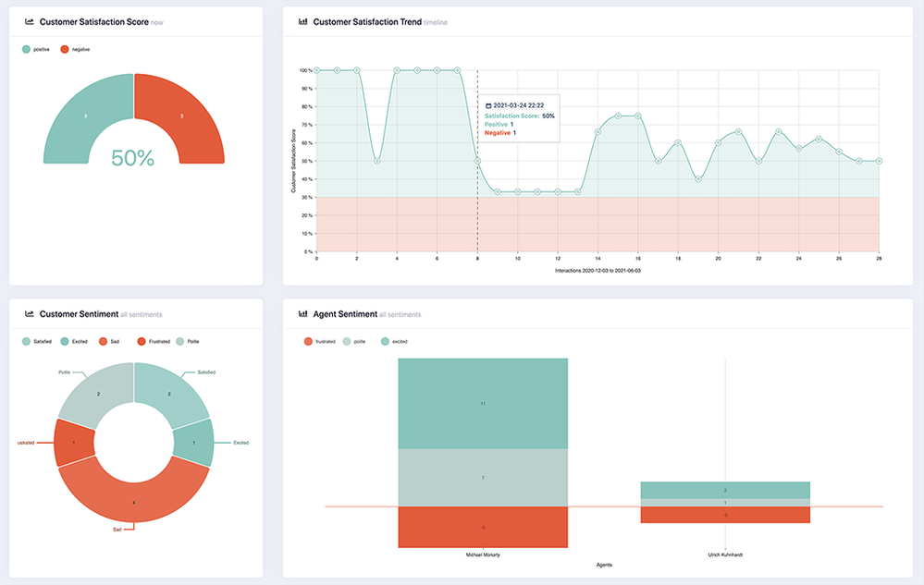Click the 50% label inside the gauge
The width and height of the screenshot is (924, 585).
click(x=134, y=159)
